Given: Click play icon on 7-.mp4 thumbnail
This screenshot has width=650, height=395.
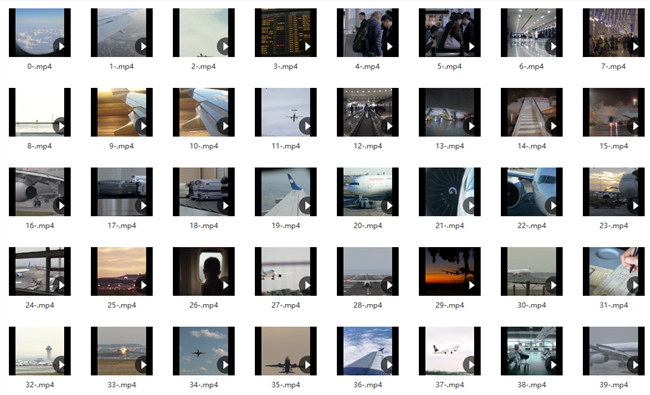Looking at the screenshot, I should (x=635, y=46).
